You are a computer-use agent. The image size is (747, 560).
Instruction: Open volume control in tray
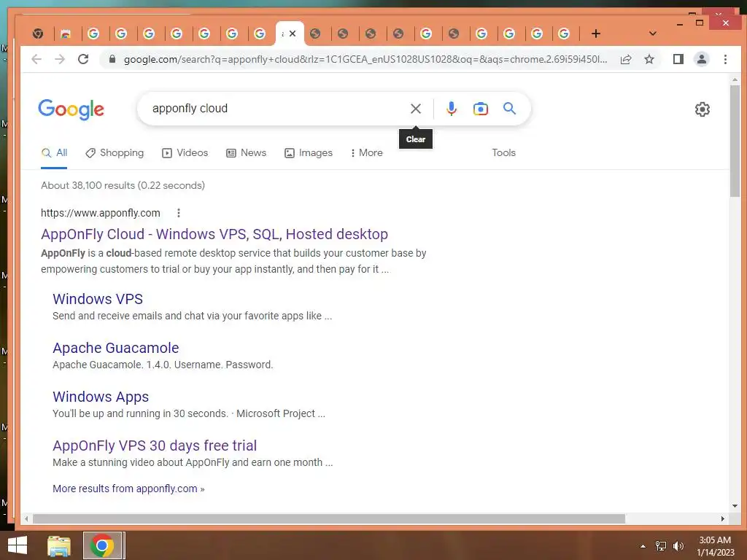point(678,546)
